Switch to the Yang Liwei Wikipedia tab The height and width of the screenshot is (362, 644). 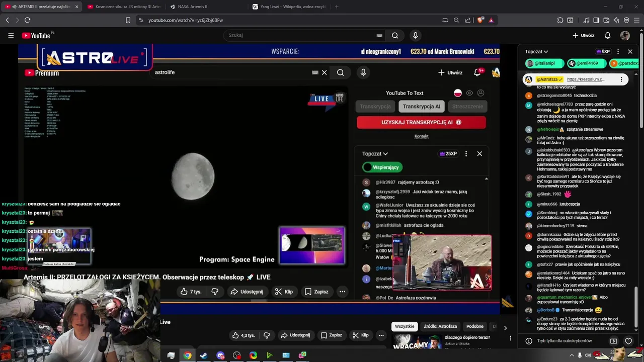click(288, 7)
